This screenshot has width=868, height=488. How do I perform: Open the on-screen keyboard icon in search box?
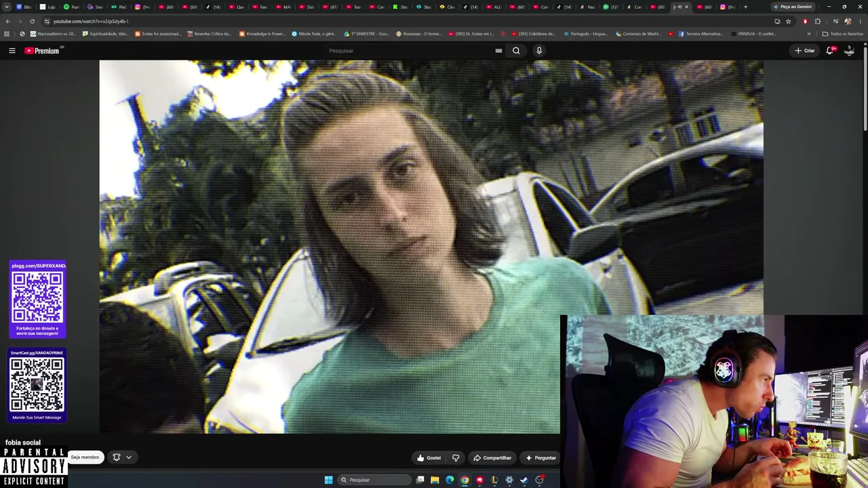[498, 50]
